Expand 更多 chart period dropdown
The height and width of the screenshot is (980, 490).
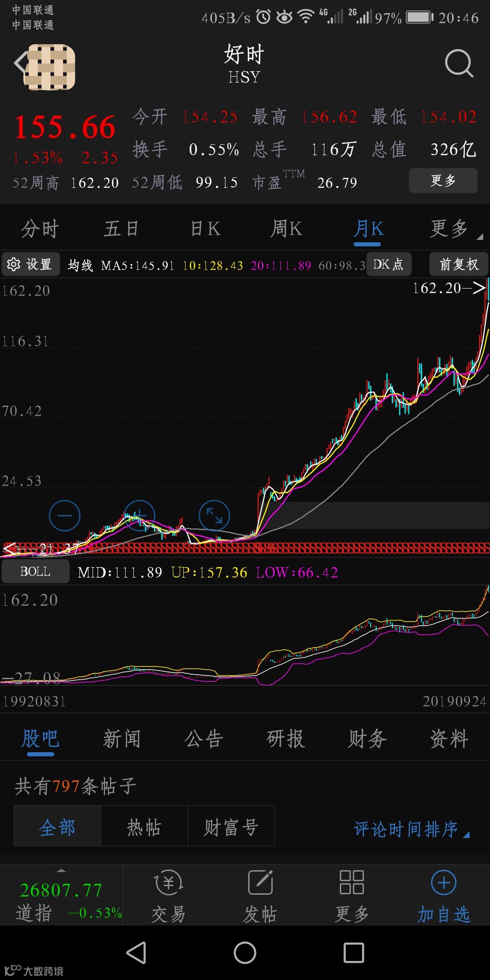coord(456,229)
